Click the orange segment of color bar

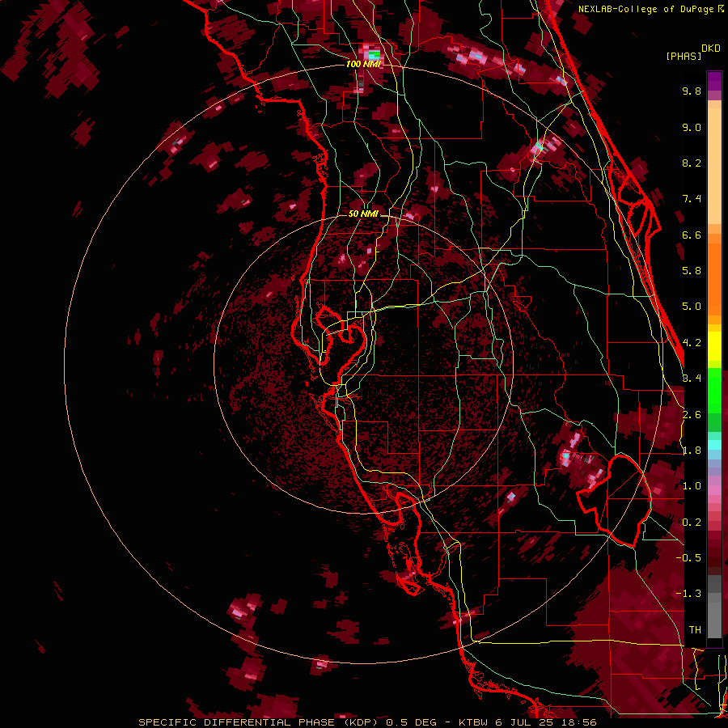[714, 278]
